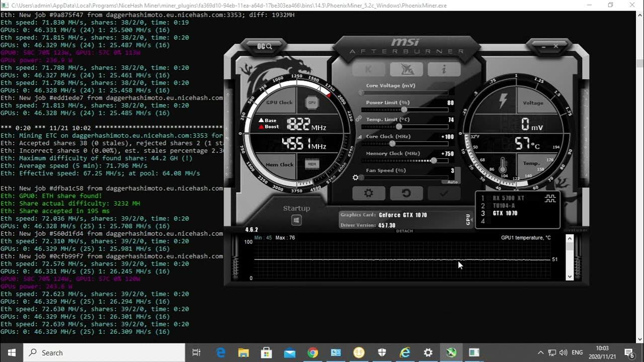Toggle the fan speed Auto button
The image size is (644, 362).
pos(452,182)
